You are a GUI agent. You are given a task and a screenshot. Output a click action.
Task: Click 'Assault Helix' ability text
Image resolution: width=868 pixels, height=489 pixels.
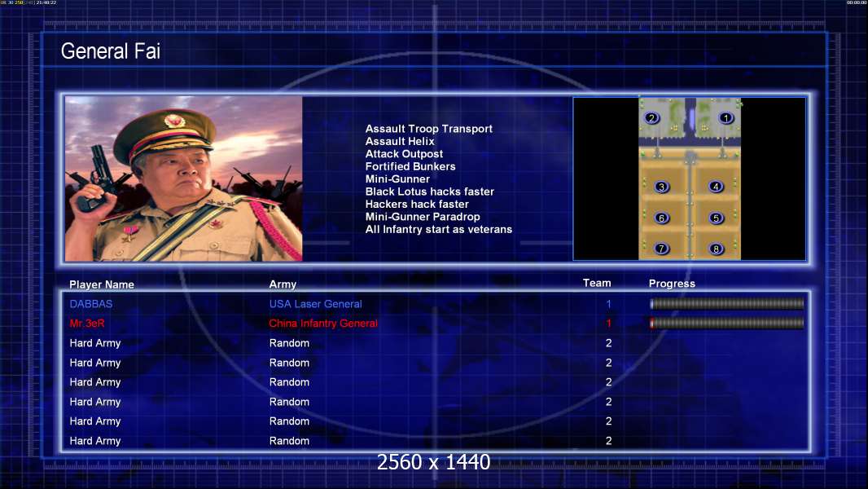point(400,141)
